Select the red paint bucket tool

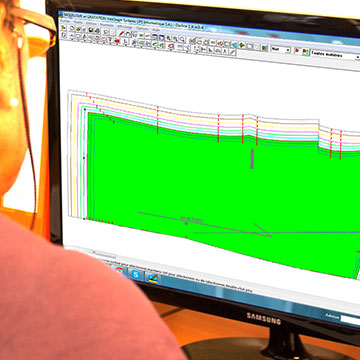[117, 41]
